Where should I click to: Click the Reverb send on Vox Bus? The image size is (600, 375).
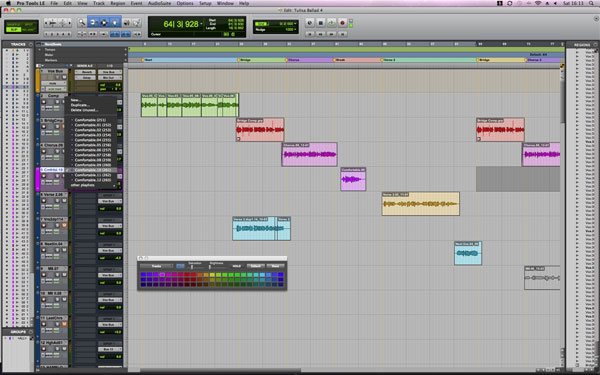pos(86,72)
